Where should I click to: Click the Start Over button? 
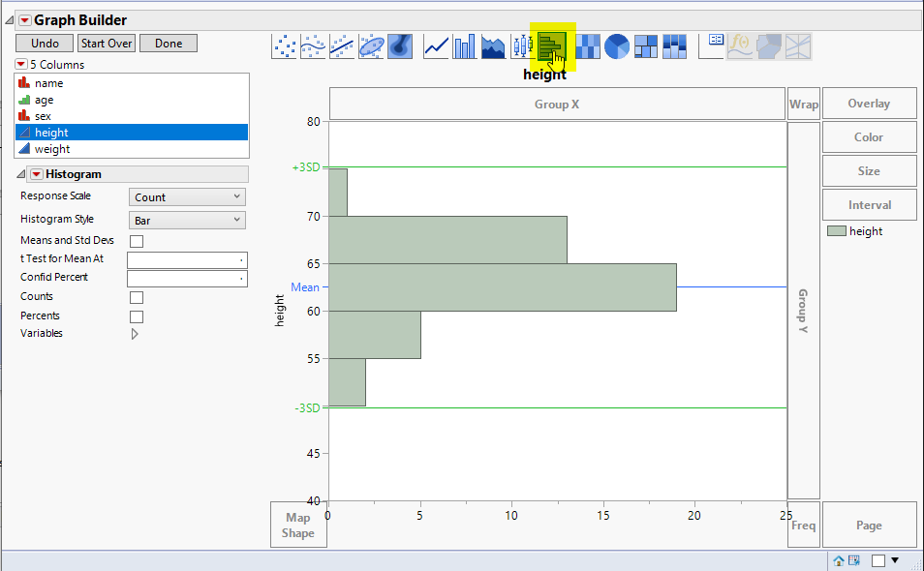point(107,43)
